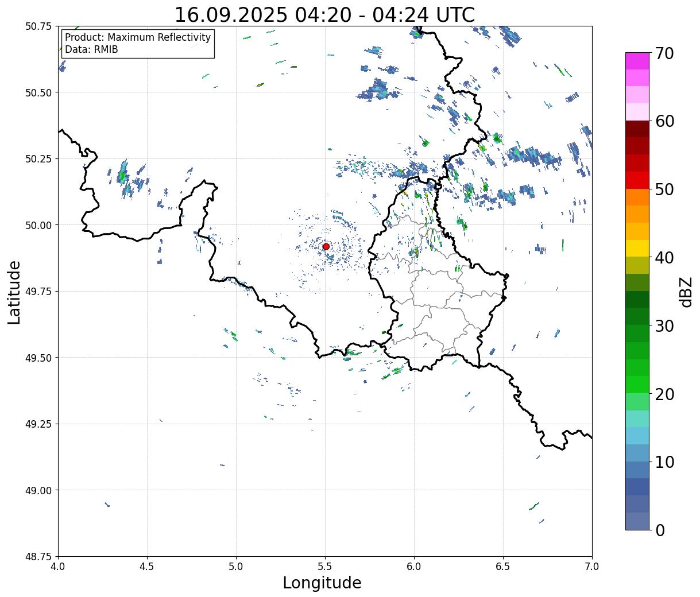Viewport: 700px width, 597px height.
Task: Click the longitude tick label '5.0'
Action: pyautogui.click(x=236, y=567)
